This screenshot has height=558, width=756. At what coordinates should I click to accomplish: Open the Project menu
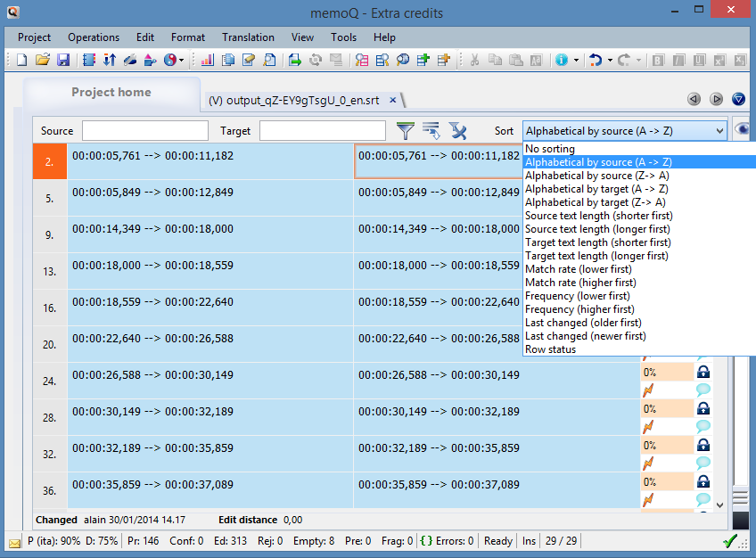[x=34, y=37]
